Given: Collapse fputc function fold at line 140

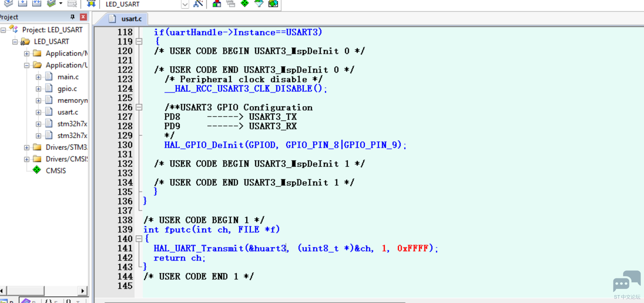Looking at the screenshot, I should coord(139,239).
